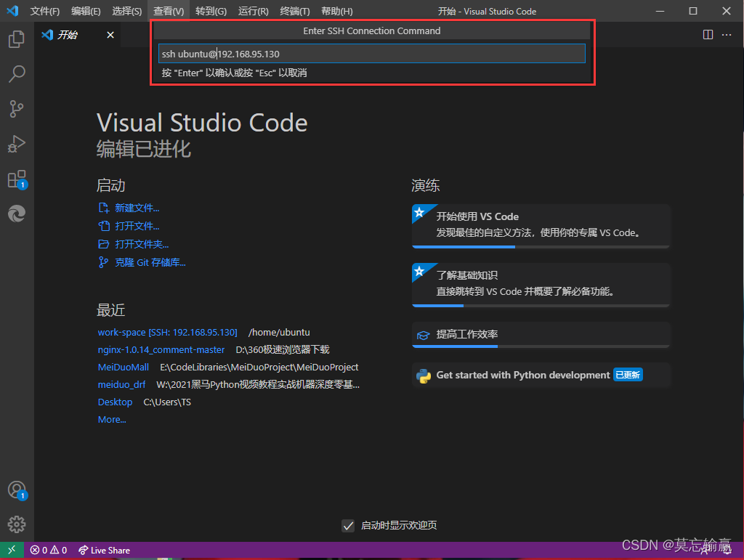Click the /home/ubuntu path text

(x=279, y=333)
